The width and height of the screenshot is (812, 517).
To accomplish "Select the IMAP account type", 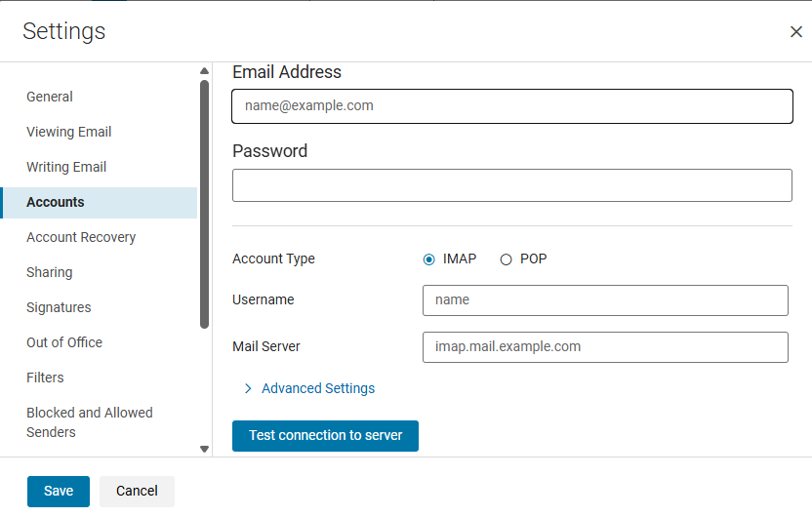I will 428,259.
